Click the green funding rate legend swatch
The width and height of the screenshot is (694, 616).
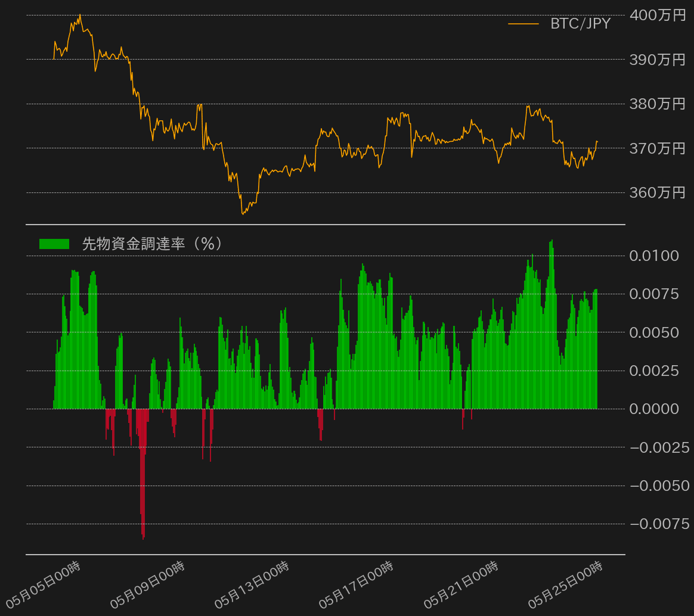pyautogui.click(x=54, y=244)
